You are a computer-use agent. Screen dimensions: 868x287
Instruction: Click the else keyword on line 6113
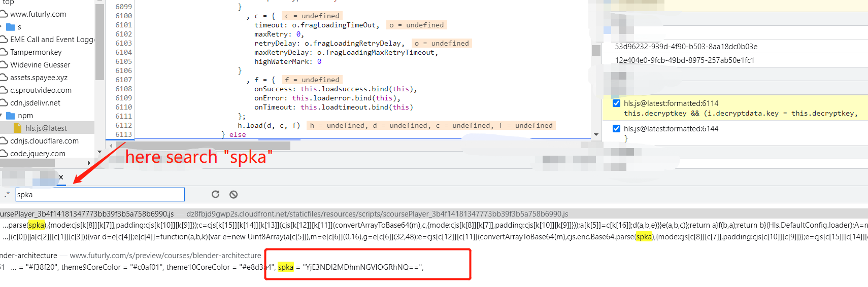click(x=238, y=134)
